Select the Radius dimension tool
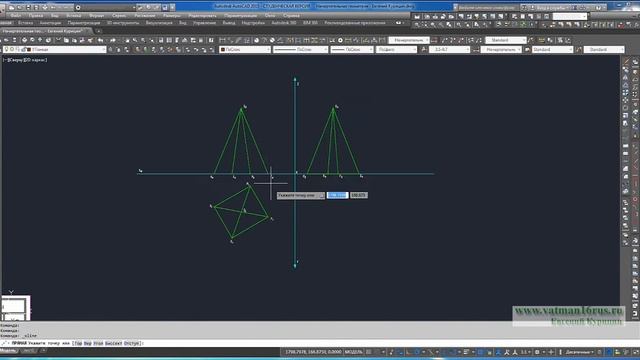 click(256, 40)
